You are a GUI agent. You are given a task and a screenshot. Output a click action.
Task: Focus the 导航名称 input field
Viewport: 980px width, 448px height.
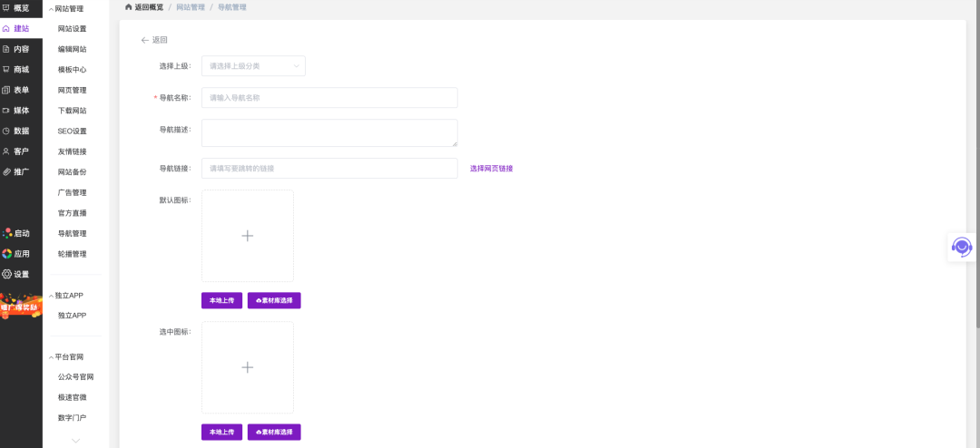point(329,97)
